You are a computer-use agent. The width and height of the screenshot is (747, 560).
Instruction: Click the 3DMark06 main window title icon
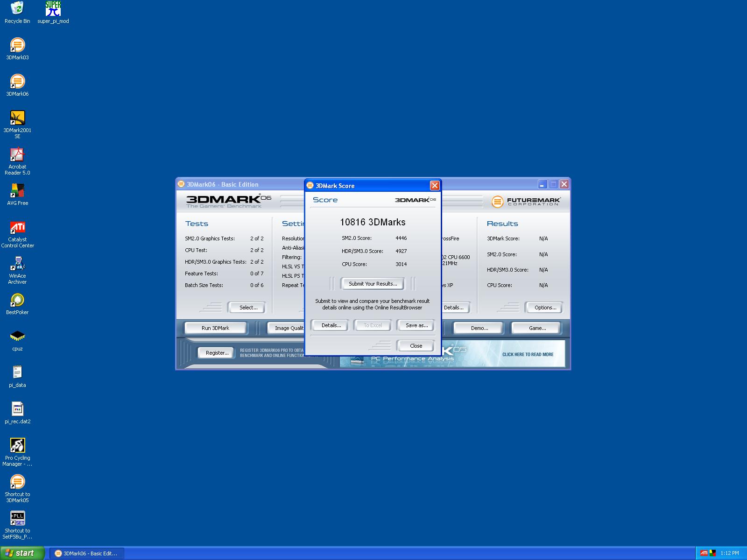(x=181, y=184)
